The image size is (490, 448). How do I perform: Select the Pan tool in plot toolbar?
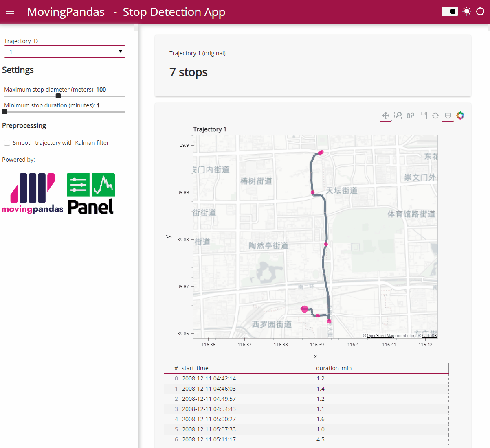385,116
